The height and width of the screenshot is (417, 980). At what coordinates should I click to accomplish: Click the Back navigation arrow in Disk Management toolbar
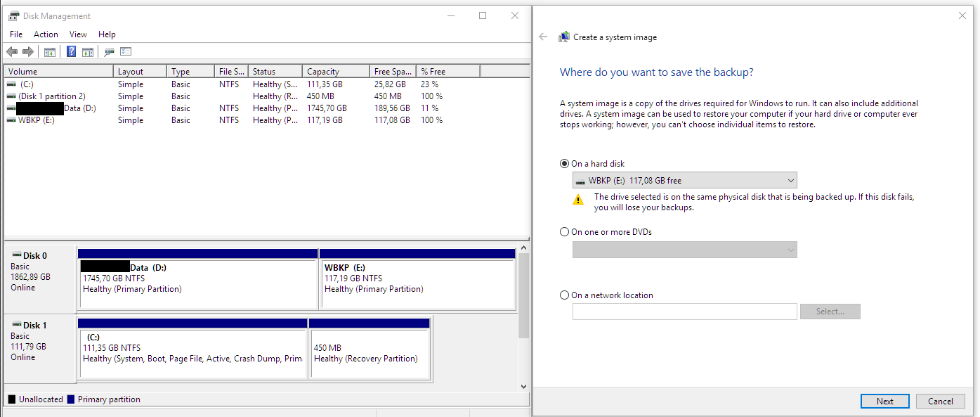click(12, 51)
